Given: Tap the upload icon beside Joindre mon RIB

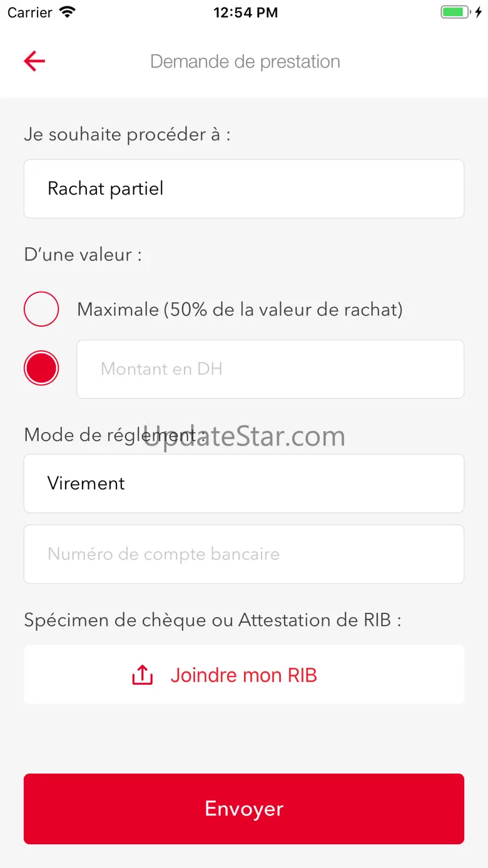Looking at the screenshot, I should (x=143, y=675).
